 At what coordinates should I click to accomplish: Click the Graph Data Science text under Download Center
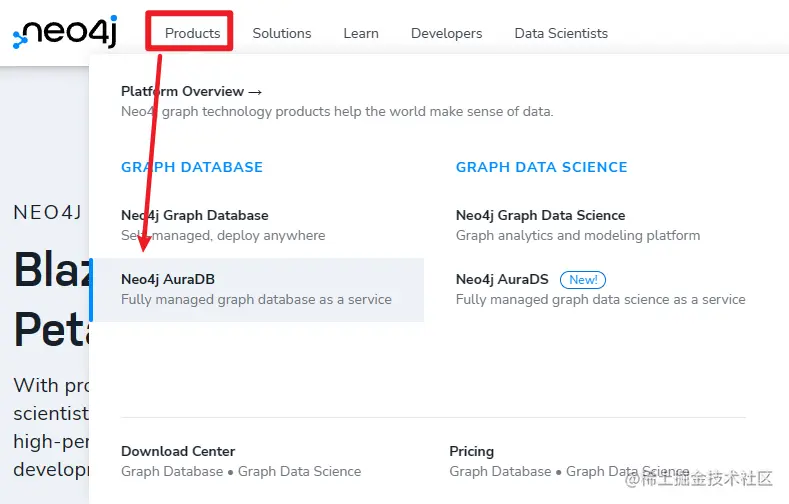pyautogui.click(x=299, y=471)
